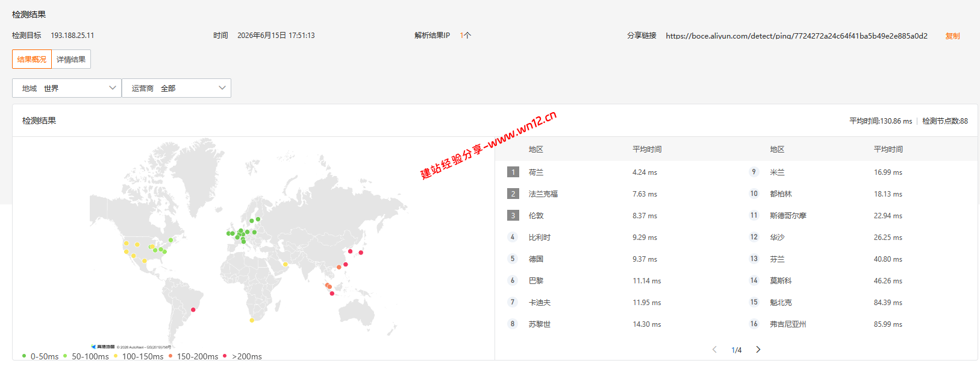The width and height of the screenshot is (980, 369).
Task: Click the 100-150ms yellow legend dot
Action: coord(116,356)
